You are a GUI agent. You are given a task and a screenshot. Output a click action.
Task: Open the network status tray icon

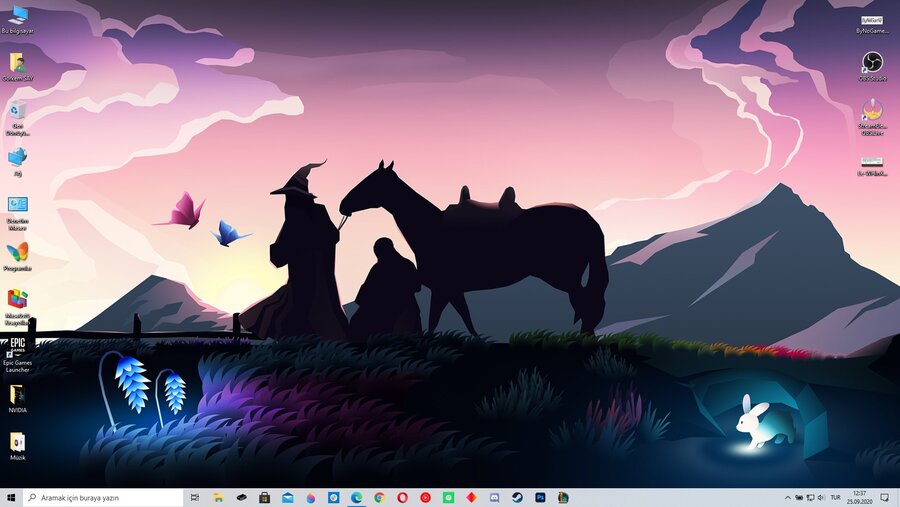(810, 497)
